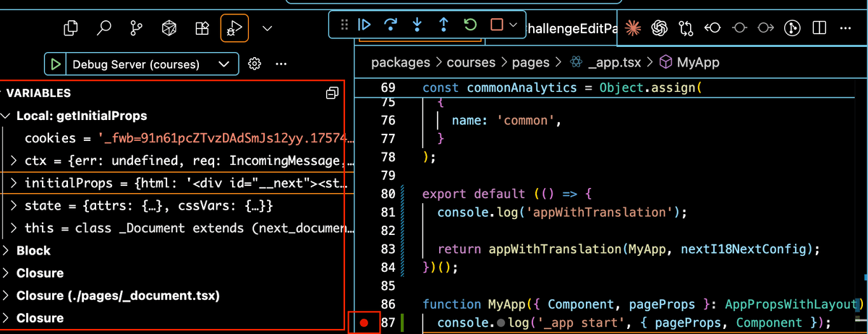Restart the debug session
This screenshot has height=334, width=868.
click(x=470, y=25)
